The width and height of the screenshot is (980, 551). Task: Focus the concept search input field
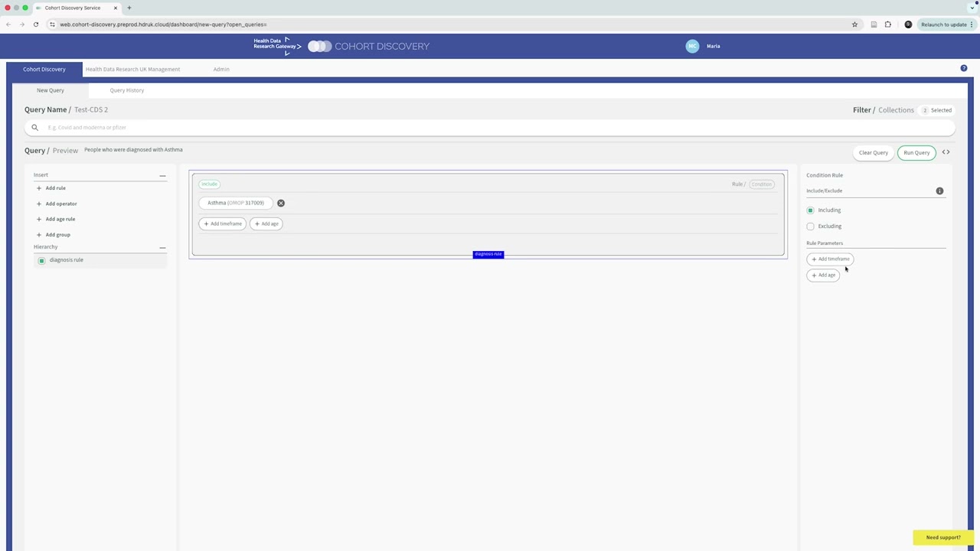click(490, 127)
